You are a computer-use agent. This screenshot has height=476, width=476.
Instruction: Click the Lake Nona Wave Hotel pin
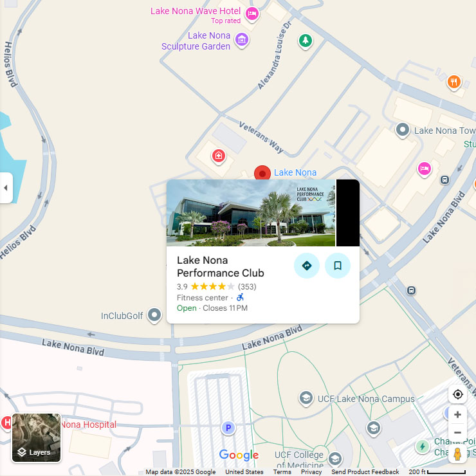point(252,14)
